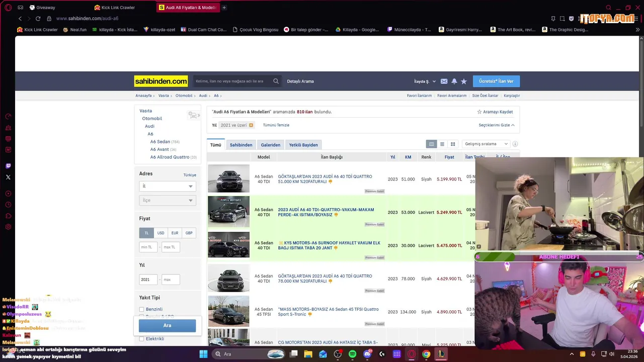Go back with the browser back arrow
Screen dimensions: 644x362
tap(20, 19)
